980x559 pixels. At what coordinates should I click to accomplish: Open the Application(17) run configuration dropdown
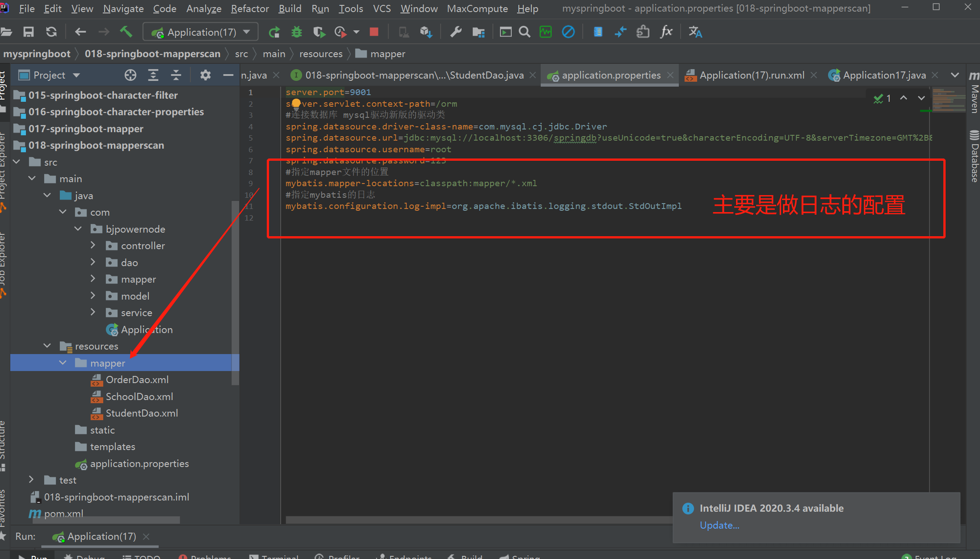tap(201, 32)
